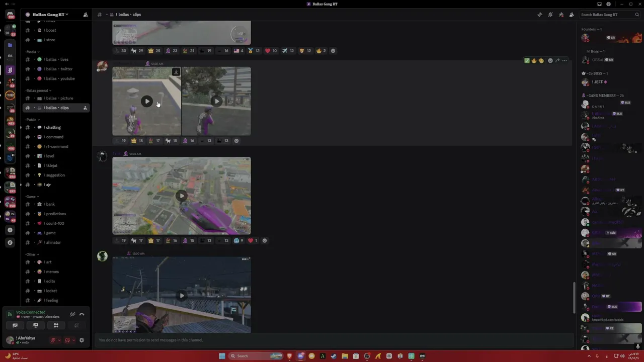Viewport: 644px width, 362px height.
Task: Toggle the airplane reaction showing 12
Action: [x=288, y=51]
